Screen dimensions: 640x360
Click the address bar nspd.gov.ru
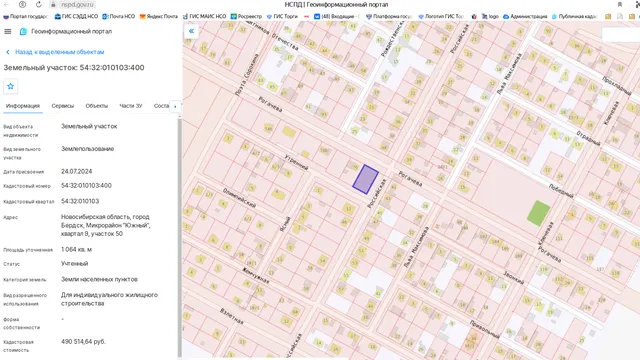click(77, 4)
